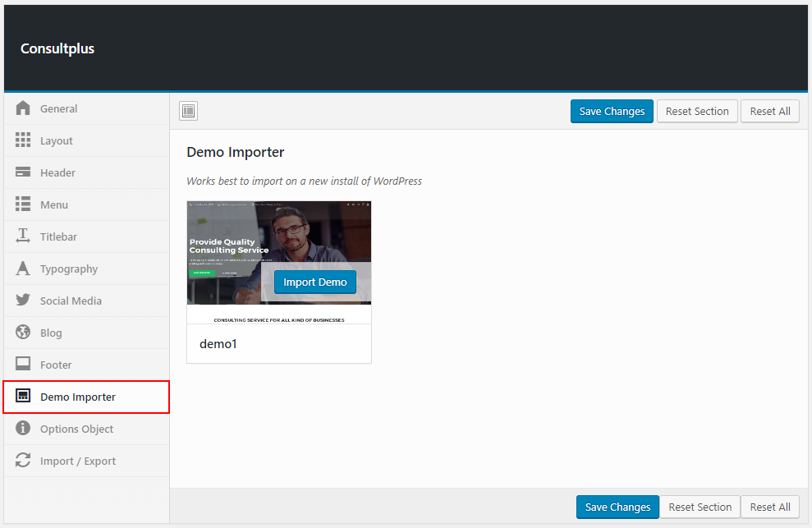Viewport: 812px width, 528px height.
Task: Click the Blog globe icon
Action: (x=23, y=333)
